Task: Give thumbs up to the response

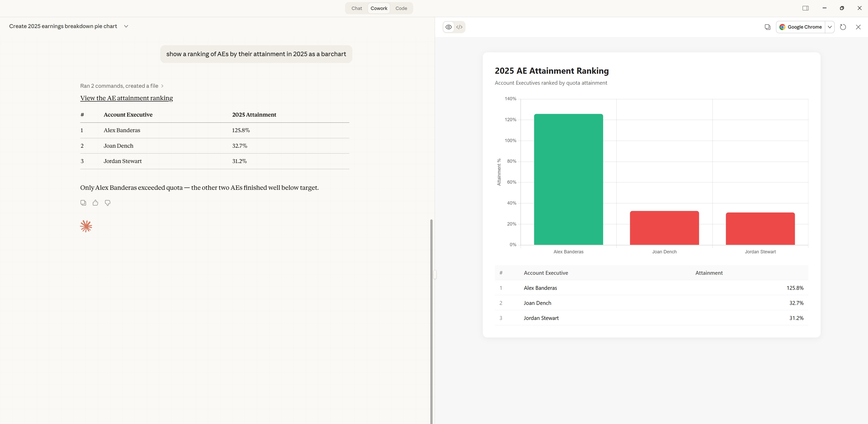Action: 95,203
